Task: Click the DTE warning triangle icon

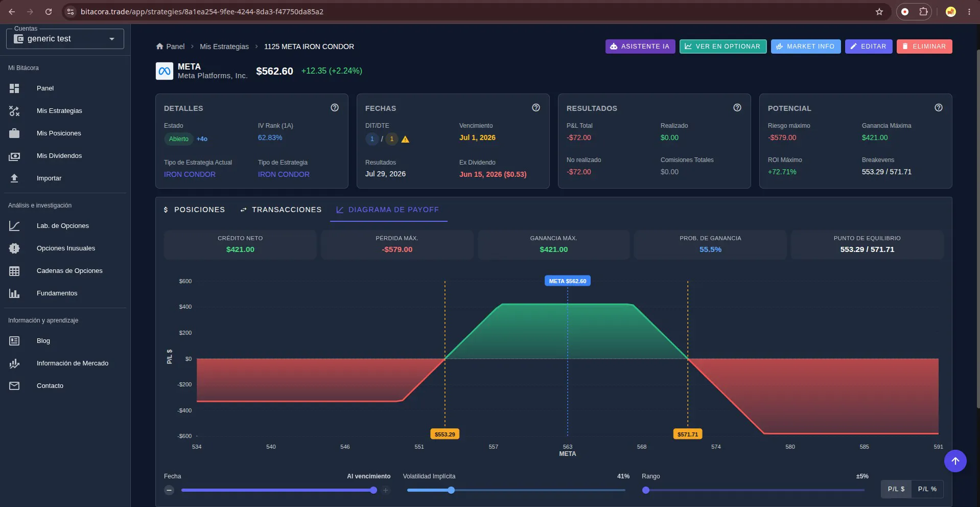Action: pyautogui.click(x=405, y=139)
